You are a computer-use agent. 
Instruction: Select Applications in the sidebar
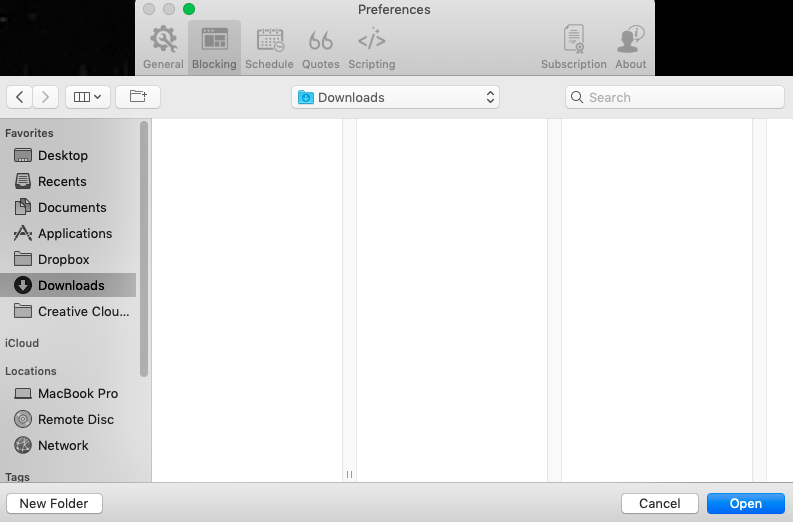[x=68, y=233]
